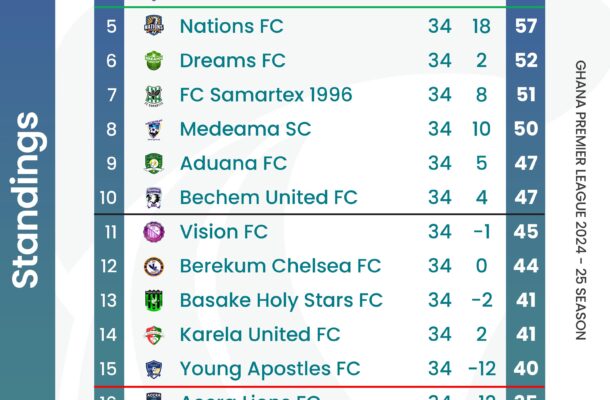610x400 pixels.
Task: Click the rank number 10 cell
Action: pyautogui.click(x=109, y=198)
